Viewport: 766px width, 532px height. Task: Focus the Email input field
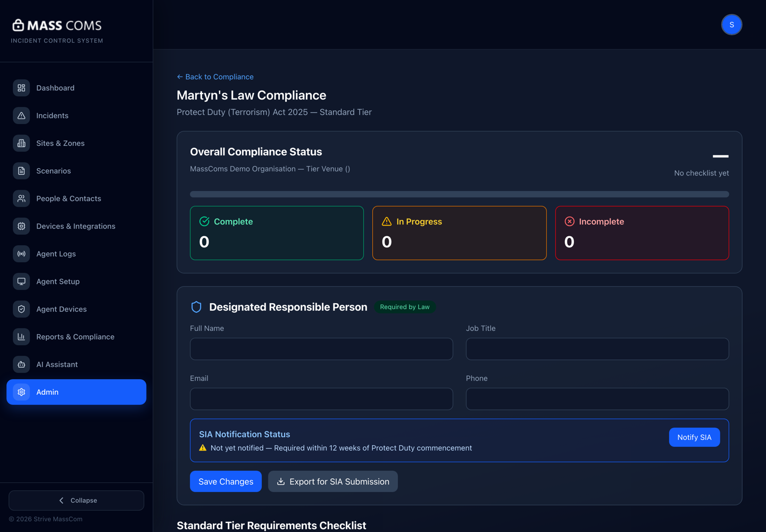321,399
